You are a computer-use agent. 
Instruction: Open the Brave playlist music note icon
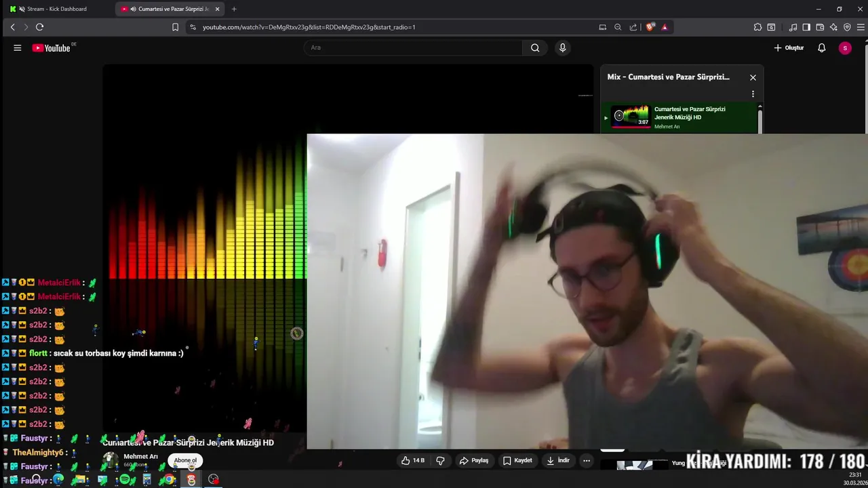pyautogui.click(x=793, y=27)
